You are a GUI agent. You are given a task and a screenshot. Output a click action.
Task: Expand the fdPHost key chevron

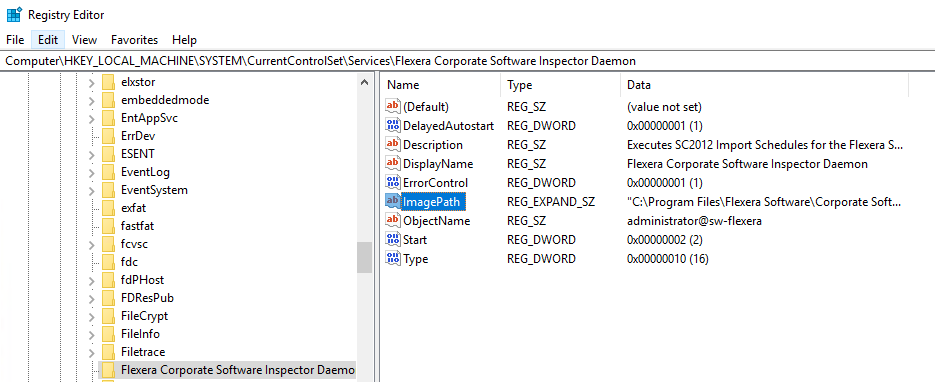[91, 280]
